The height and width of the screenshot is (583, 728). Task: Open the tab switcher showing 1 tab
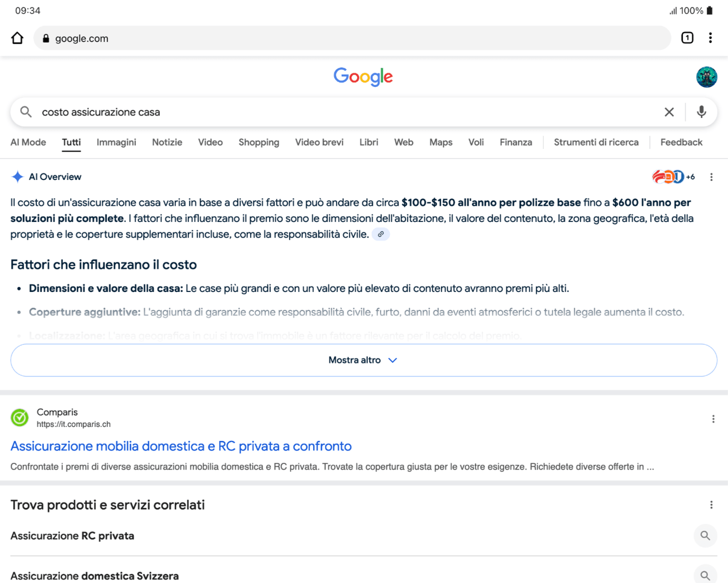click(687, 38)
